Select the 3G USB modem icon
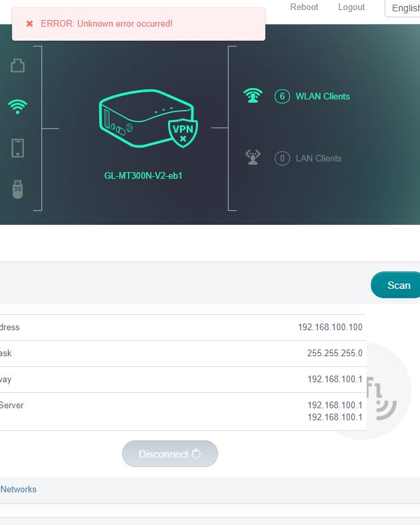Viewport: 420px width, 525px height. [x=18, y=189]
